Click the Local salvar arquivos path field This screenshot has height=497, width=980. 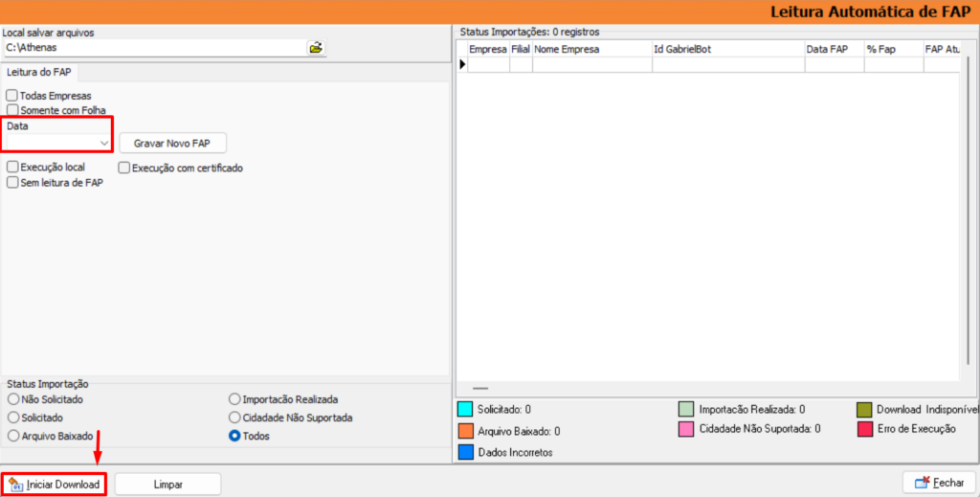click(153, 47)
